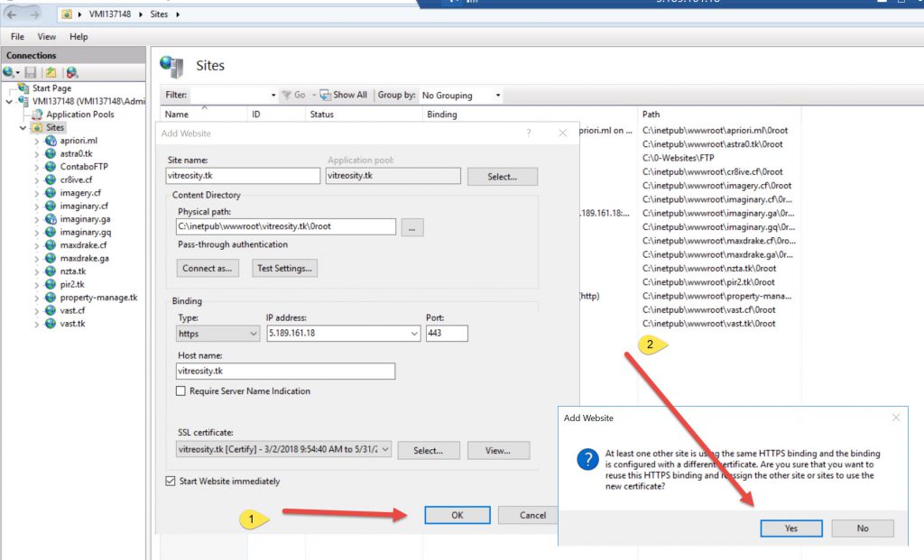Click the globe icon for property-manage.tk
This screenshot has height=560, width=924.
51,298
